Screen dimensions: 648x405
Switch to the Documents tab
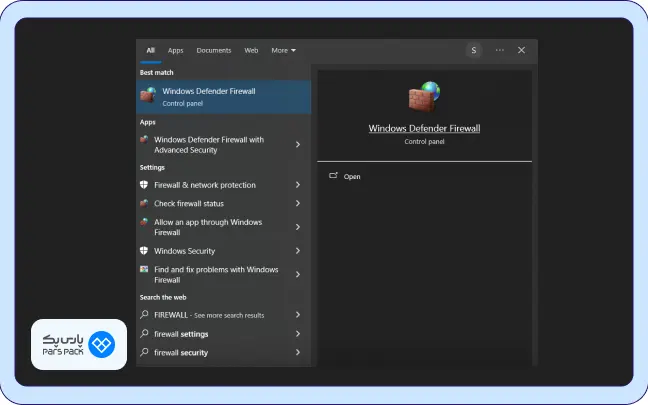(x=214, y=50)
